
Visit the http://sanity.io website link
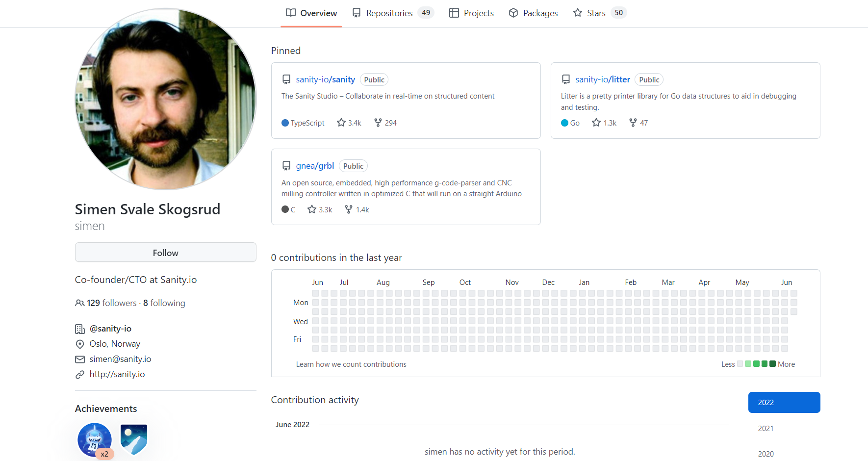[x=117, y=374]
